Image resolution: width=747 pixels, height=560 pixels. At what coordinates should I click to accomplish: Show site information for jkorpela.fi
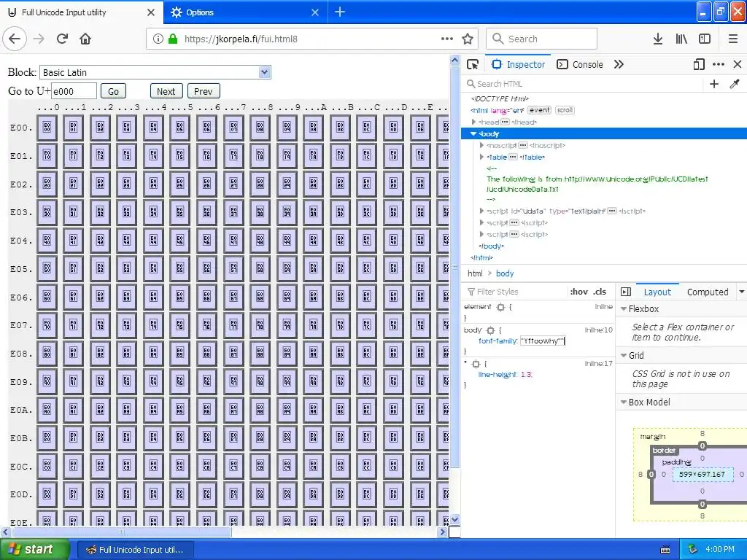pyautogui.click(x=158, y=39)
